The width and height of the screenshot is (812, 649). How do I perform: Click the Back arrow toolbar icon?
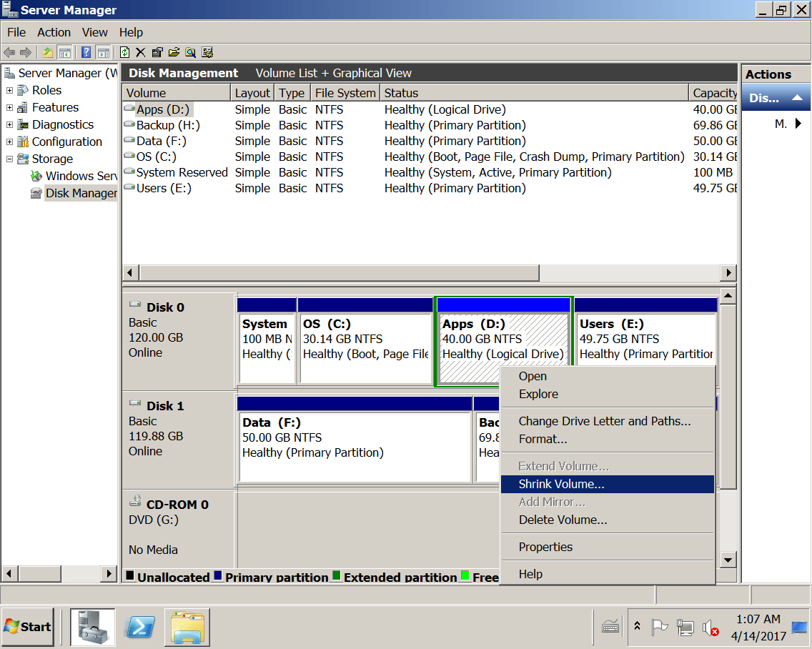pos(9,52)
